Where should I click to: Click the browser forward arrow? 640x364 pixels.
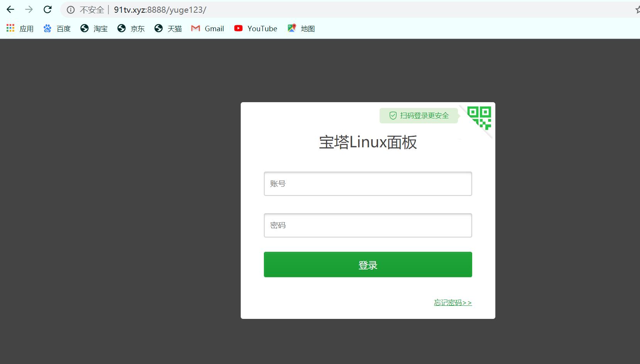coord(29,10)
